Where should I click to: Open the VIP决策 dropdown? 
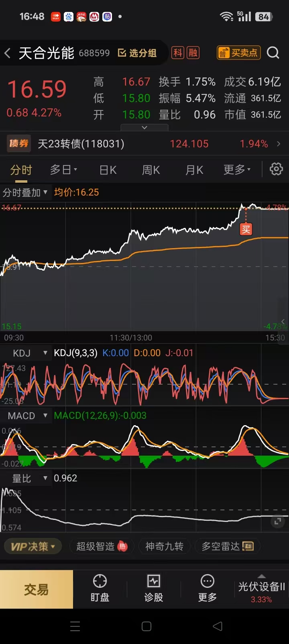33,546
